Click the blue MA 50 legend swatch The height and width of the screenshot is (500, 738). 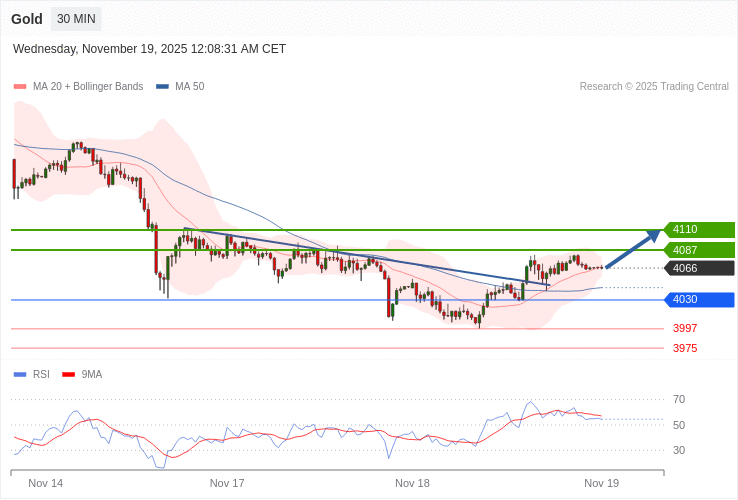coord(162,87)
